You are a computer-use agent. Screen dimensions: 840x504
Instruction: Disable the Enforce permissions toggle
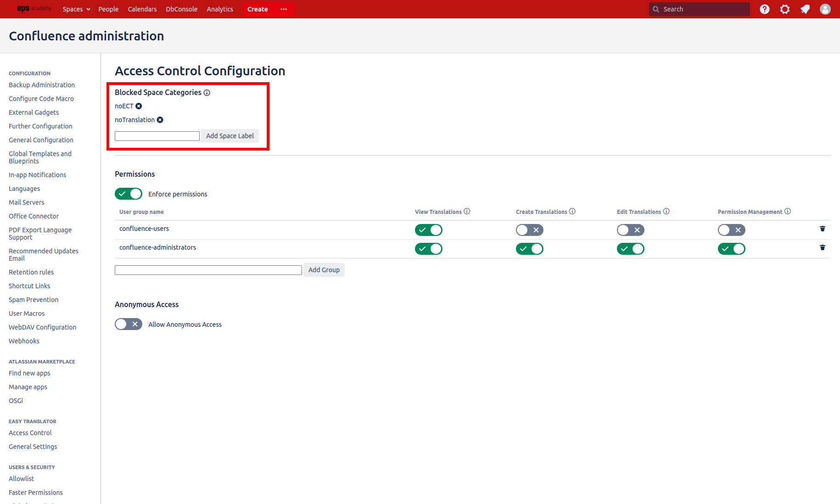pyautogui.click(x=129, y=194)
